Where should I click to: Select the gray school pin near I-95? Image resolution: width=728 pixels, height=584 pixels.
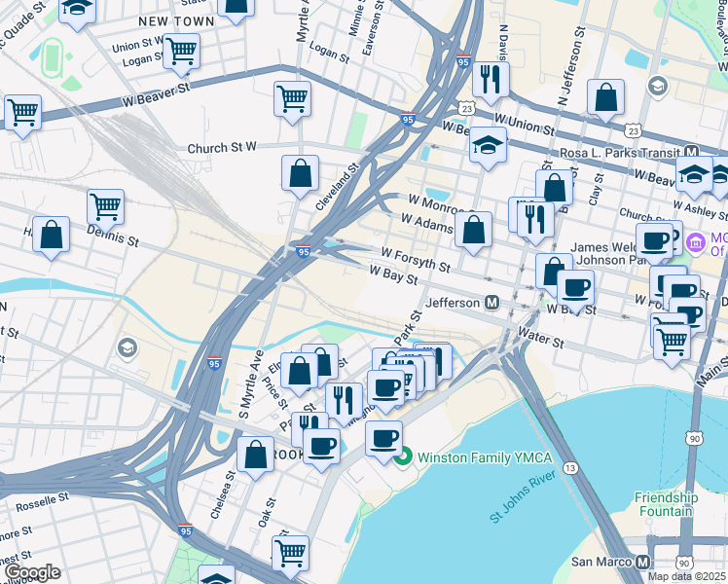click(x=127, y=348)
